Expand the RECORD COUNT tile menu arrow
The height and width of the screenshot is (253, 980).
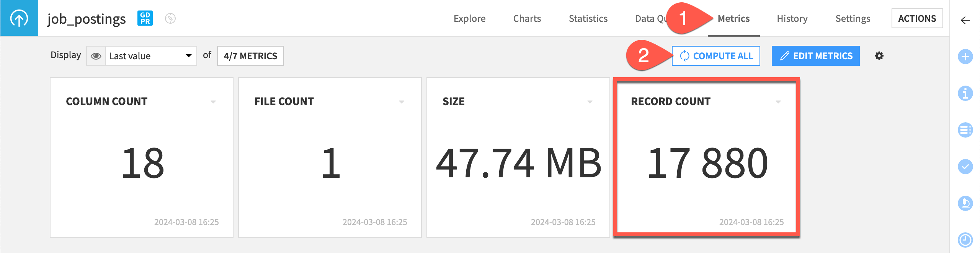tap(778, 102)
